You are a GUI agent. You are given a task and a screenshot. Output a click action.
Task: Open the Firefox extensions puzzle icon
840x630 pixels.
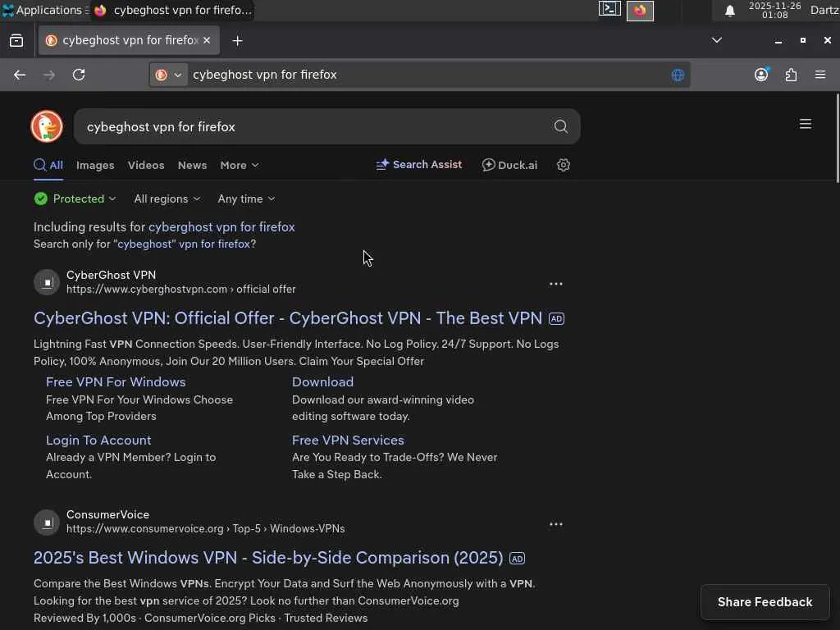click(791, 75)
